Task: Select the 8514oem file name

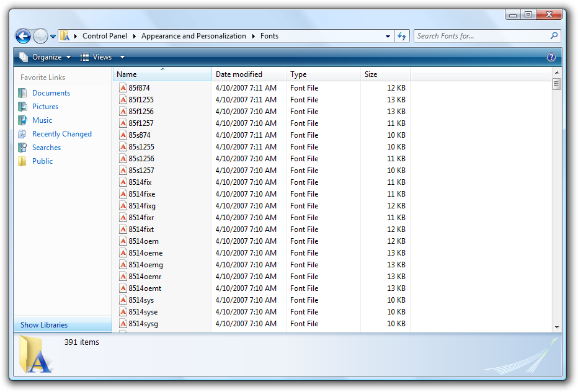Action: [x=143, y=241]
